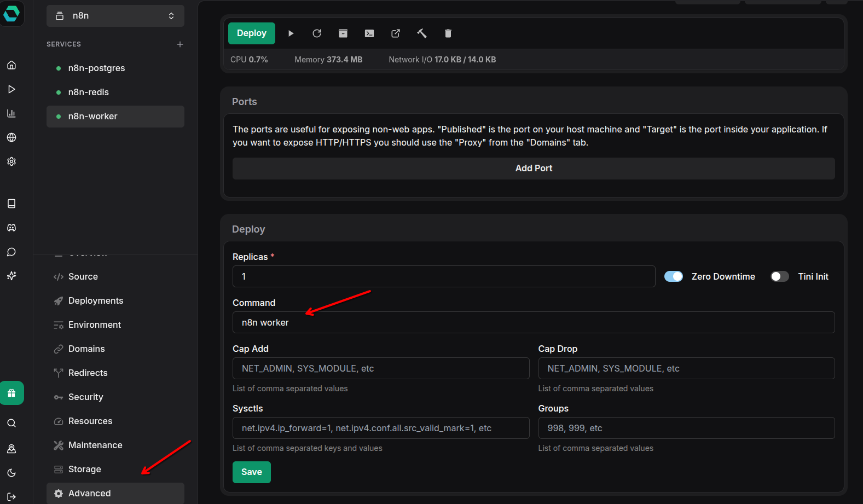Open the Redirects tab

coord(115,373)
